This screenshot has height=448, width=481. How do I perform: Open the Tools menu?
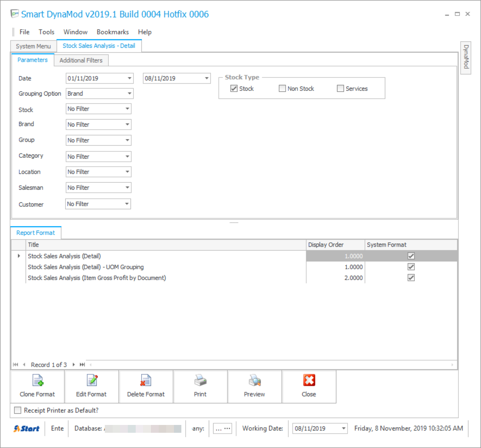(47, 32)
